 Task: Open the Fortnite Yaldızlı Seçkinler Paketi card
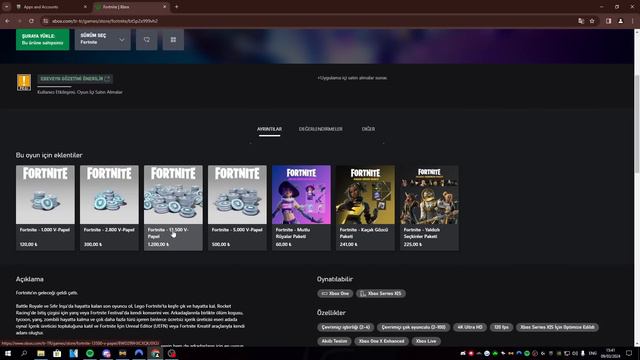click(x=429, y=208)
